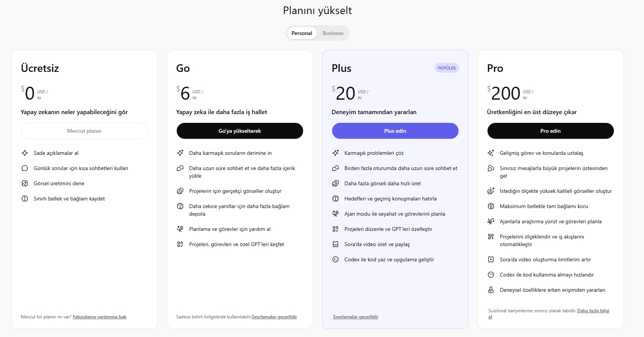644x337 pixels.
Task: Click 'Sınırlamalar geçerlidir' in the Plus card
Action: (x=355, y=316)
